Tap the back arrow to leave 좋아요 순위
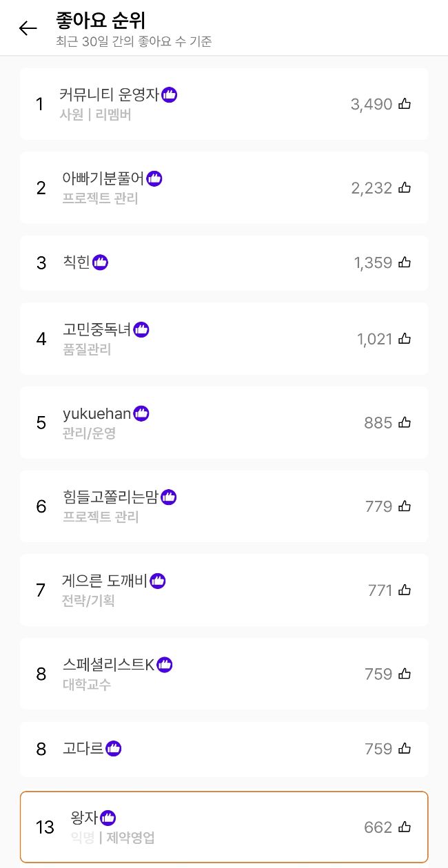The image size is (448, 868). (27, 28)
